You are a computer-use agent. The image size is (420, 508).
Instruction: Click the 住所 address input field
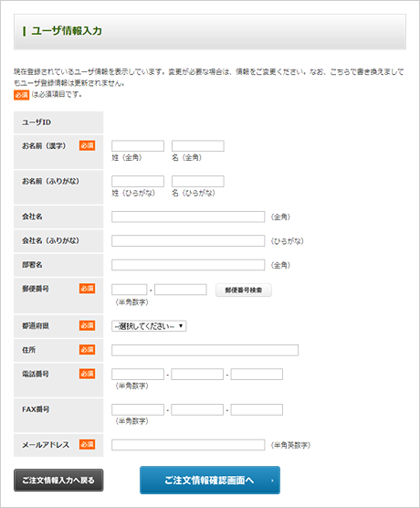click(205, 350)
